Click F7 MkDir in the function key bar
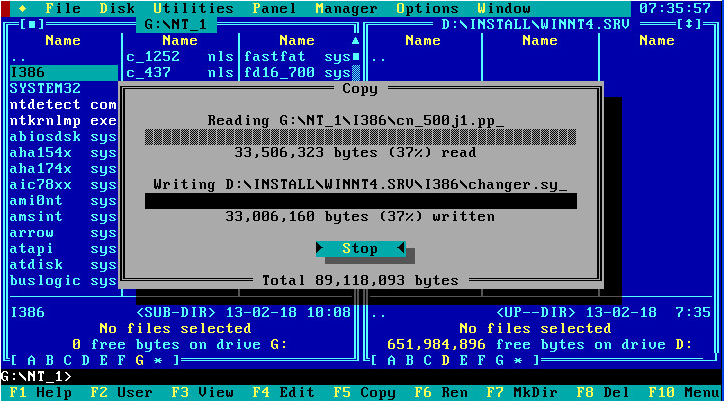Image resolution: width=724 pixels, height=401 pixels. click(x=522, y=393)
